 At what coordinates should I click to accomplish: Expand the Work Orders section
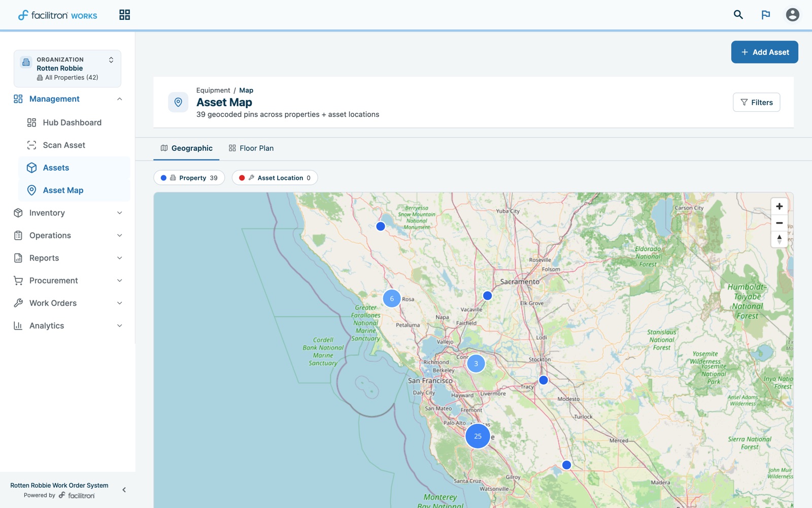click(x=67, y=303)
